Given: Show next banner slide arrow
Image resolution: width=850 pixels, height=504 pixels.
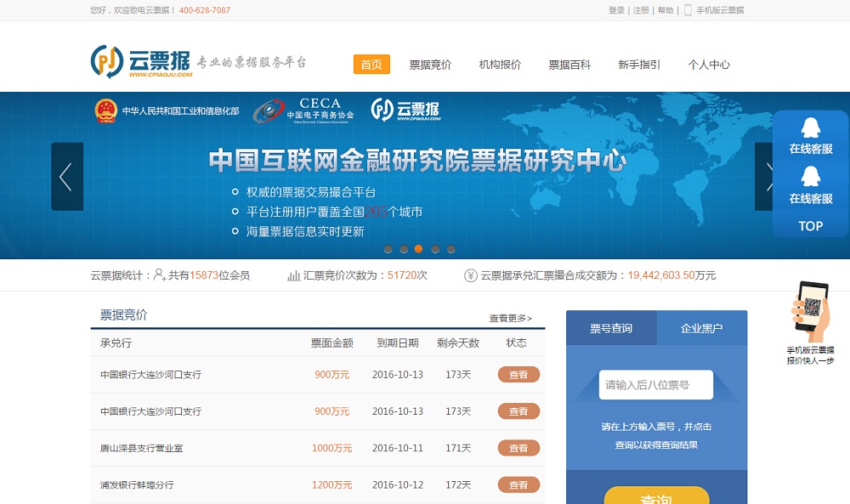Looking at the screenshot, I should click(x=764, y=177).
